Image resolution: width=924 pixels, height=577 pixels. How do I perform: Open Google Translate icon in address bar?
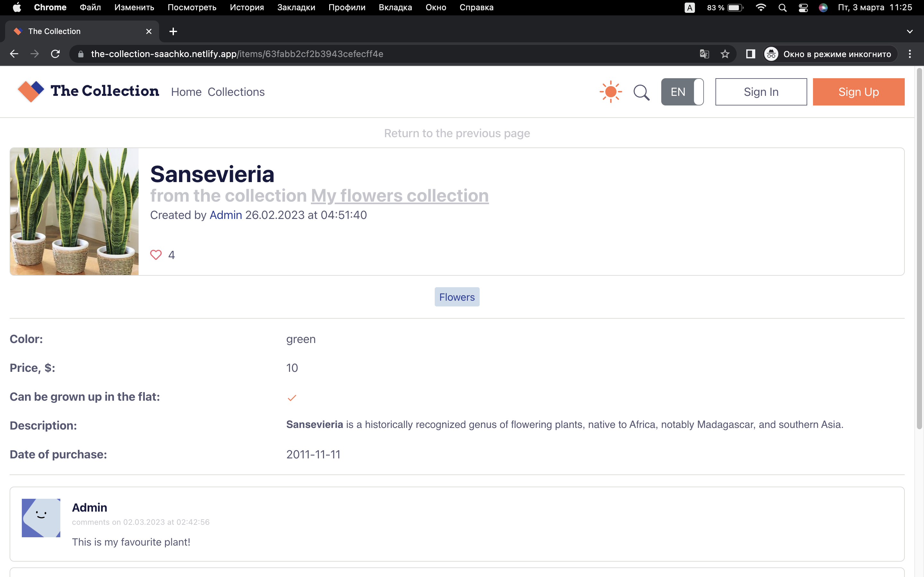(705, 54)
